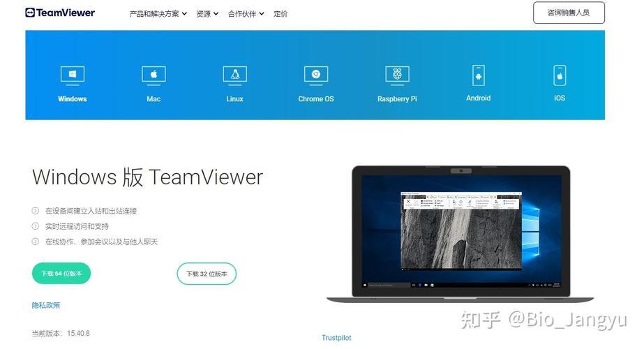
Task: Expand the 合作伙伴 dropdown menu
Action: (246, 14)
